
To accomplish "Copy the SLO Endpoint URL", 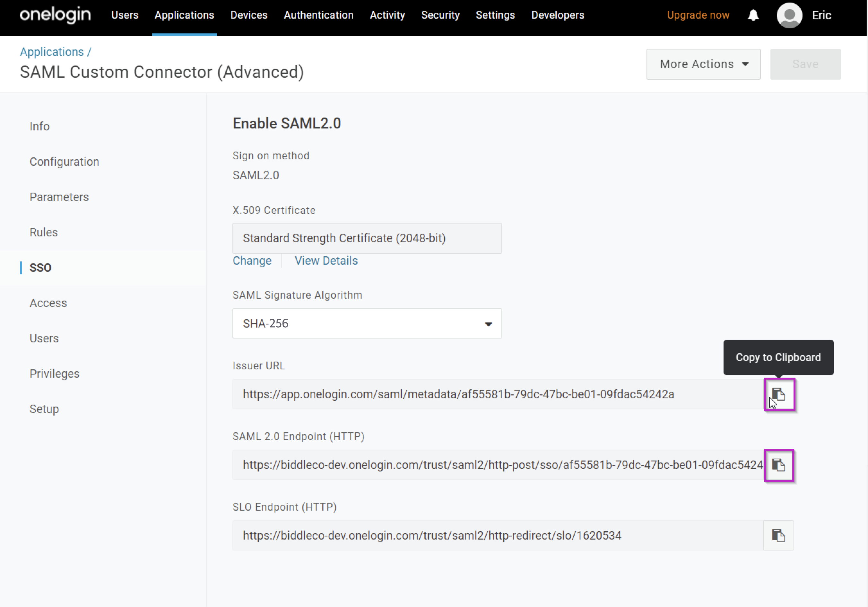I will point(778,535).
